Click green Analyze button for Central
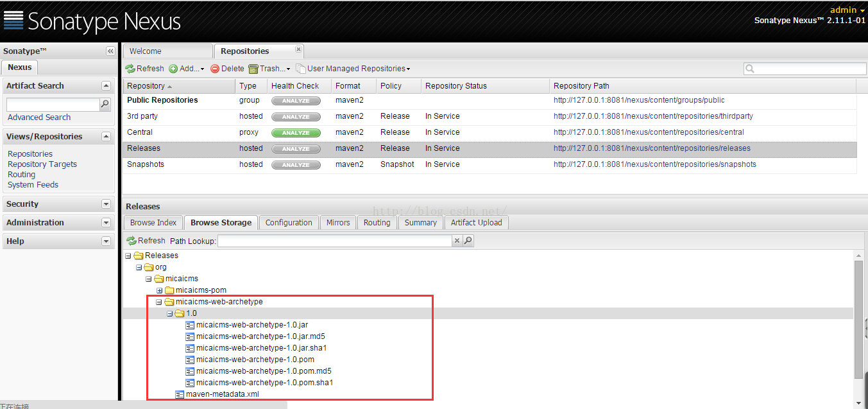The image size is (868, 409). (x=296, y=133)
